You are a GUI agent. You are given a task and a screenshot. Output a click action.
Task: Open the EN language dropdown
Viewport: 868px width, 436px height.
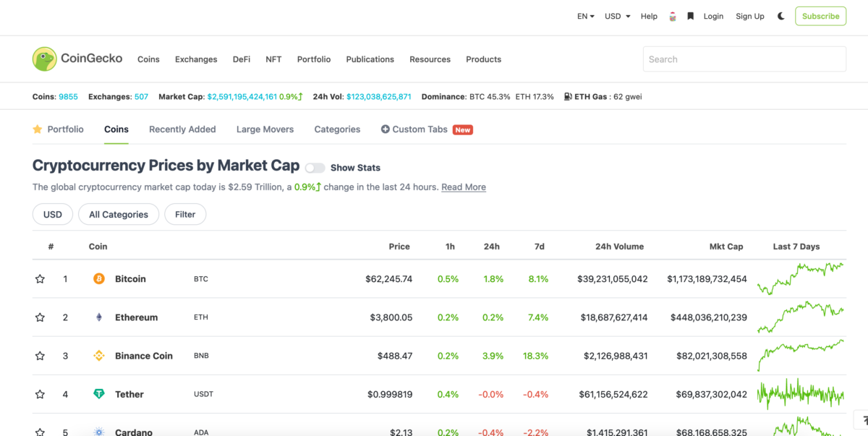pos(585,16)
